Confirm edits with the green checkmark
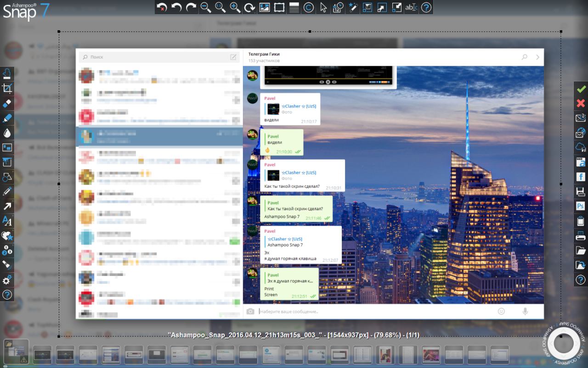 click(581, 89)
